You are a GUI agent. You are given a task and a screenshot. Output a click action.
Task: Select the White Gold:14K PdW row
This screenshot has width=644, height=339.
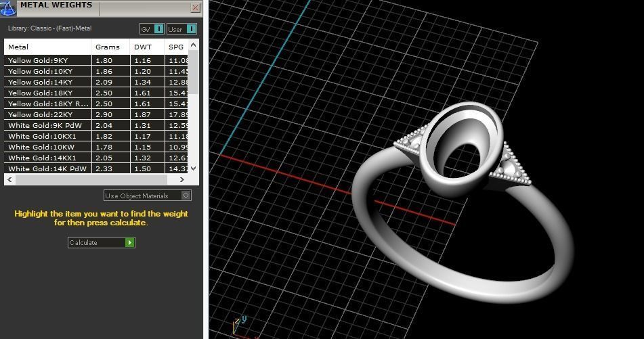pos(96,168)
